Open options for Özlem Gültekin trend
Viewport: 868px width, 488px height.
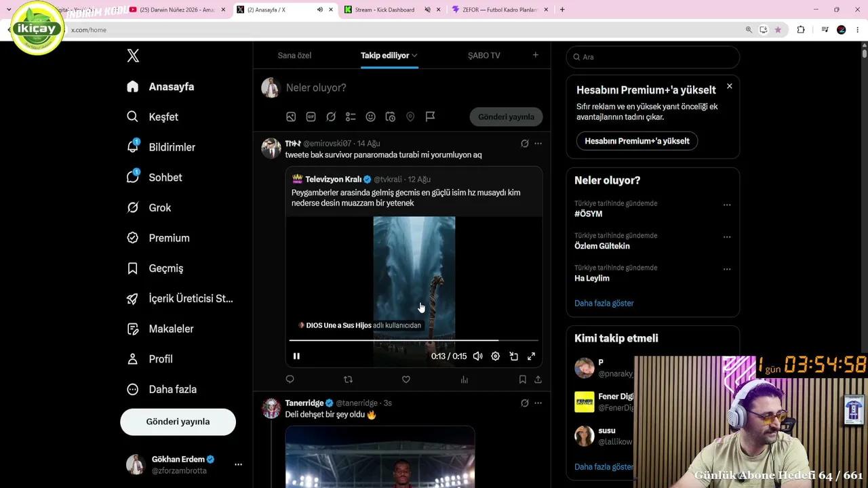727,237
